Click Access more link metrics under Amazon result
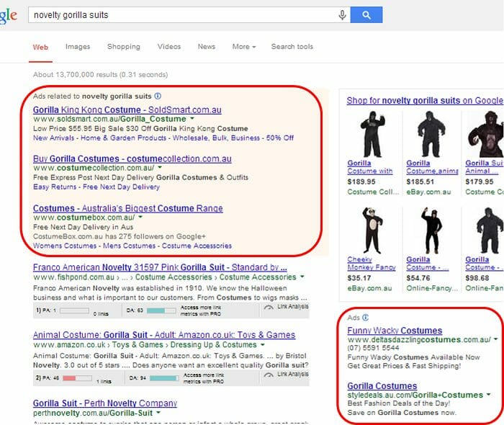This screenshot has width=504, height=425. click(x=204, y=378)
